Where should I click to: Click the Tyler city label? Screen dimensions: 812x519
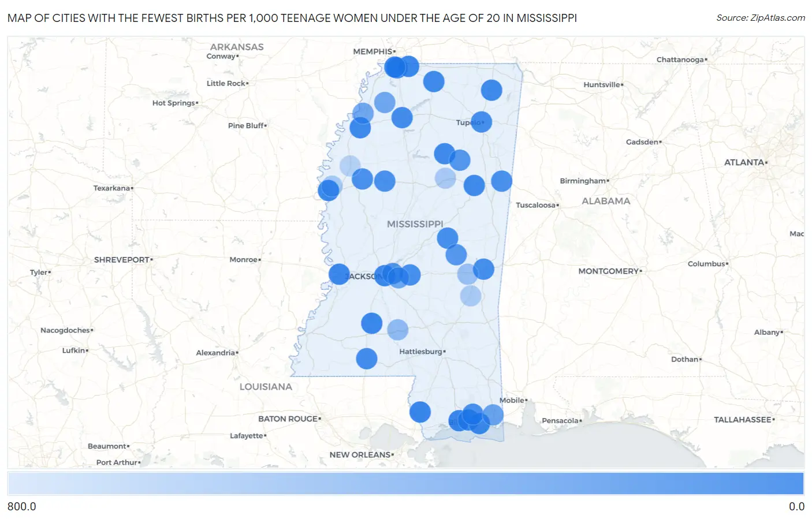coord(39,272)
